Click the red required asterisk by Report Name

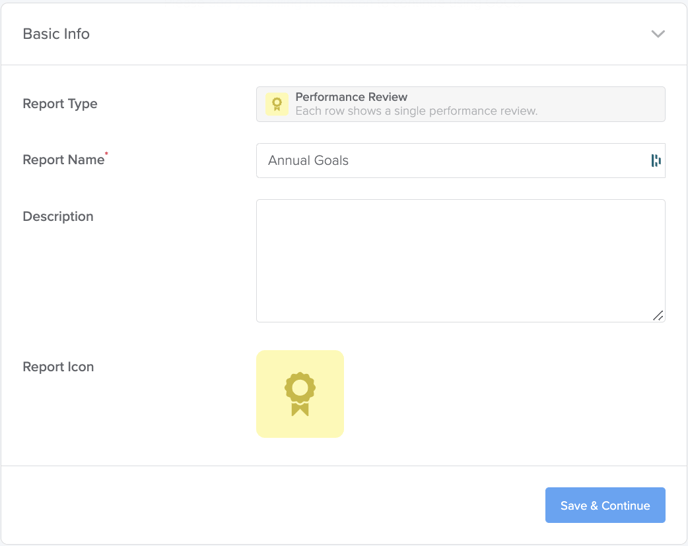[x=106, y=154]
